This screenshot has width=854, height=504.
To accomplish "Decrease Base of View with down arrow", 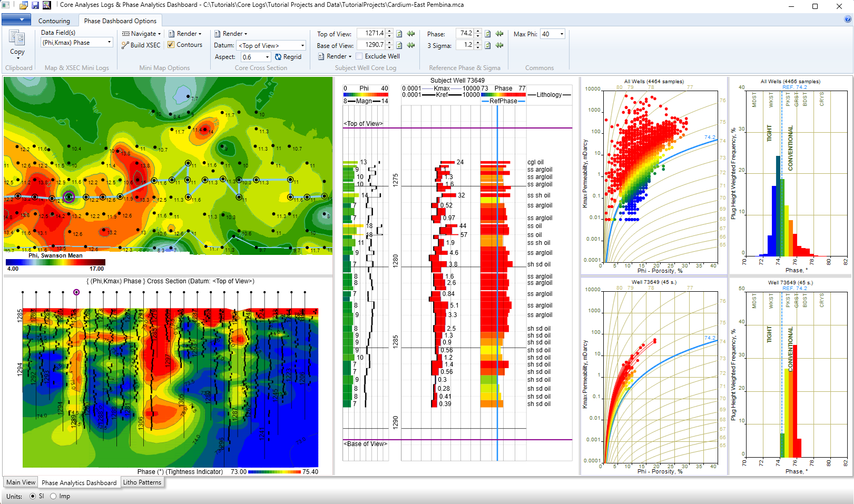I will tap(389, 47).
